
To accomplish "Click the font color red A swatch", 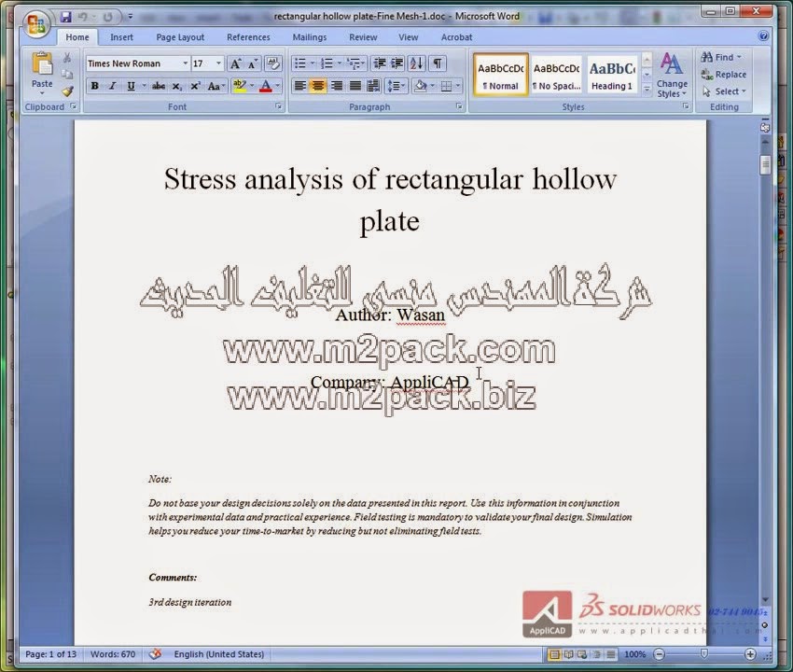I will click(266, 86).
